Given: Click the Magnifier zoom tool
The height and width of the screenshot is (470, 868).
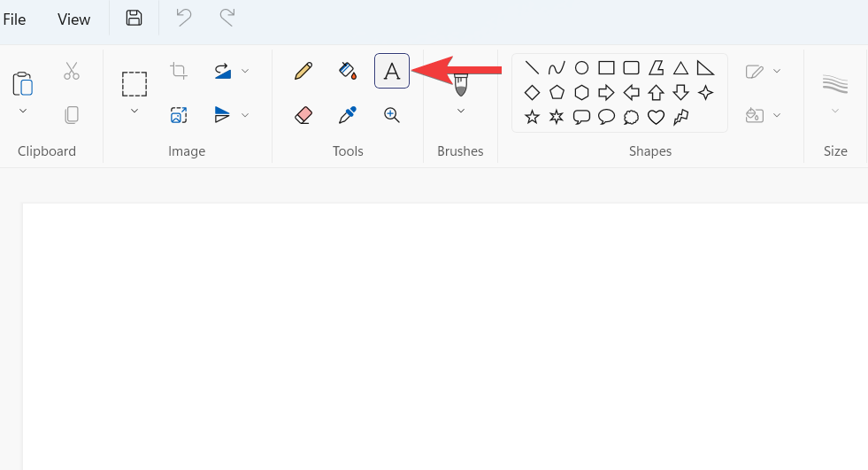Looking at the screenshot, I should (392, 115).
